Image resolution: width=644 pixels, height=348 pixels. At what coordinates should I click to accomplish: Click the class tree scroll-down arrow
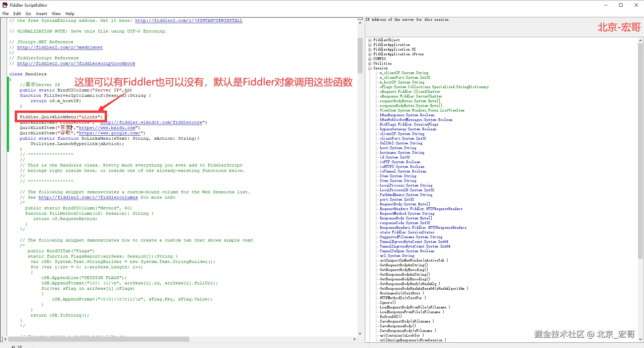click(640, 339)
